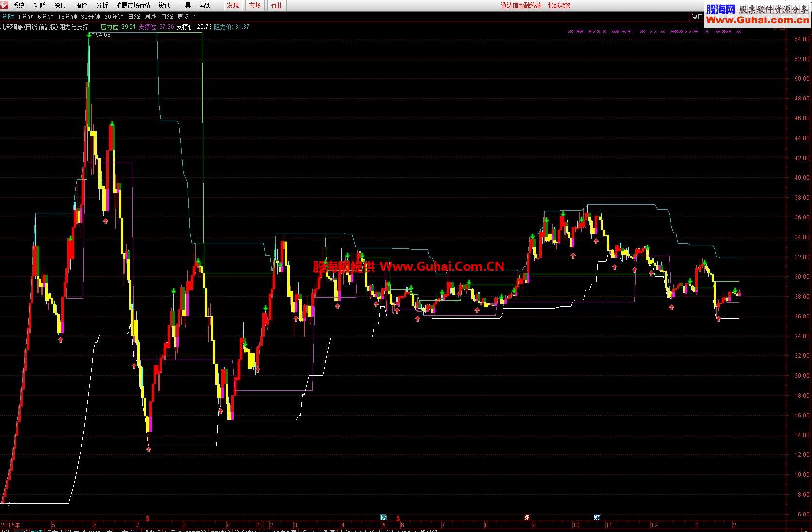Switch to the 30分钟 period
This screenshot has height=532, width=812.
pos(91,17)
